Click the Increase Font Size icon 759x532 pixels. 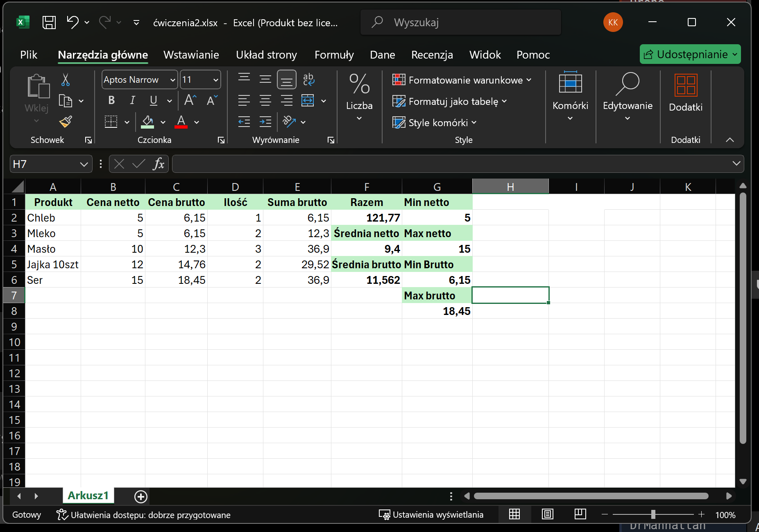tap(190, 100)
